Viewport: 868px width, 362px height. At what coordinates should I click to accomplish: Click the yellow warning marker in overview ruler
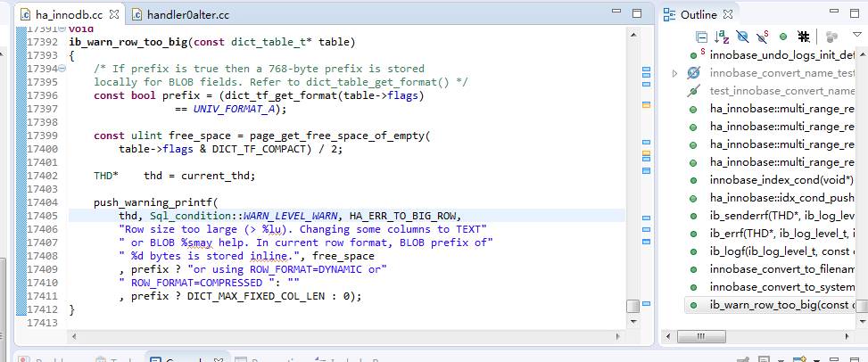coord(646,104)
